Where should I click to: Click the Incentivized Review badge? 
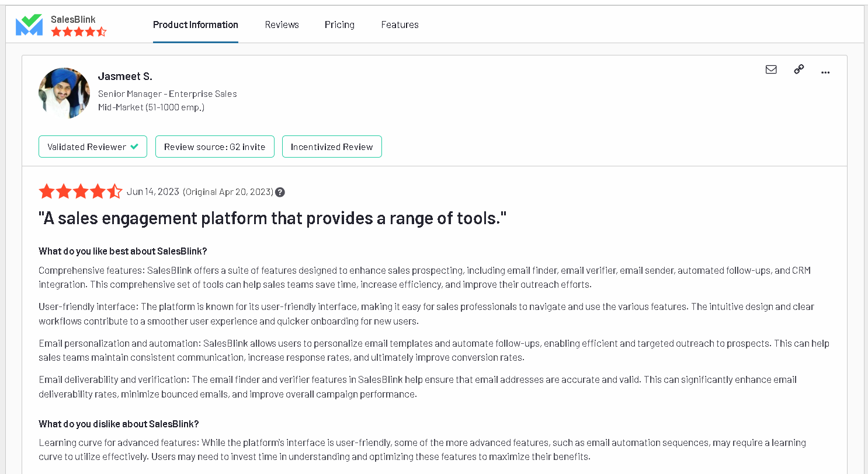pos(332,147)
